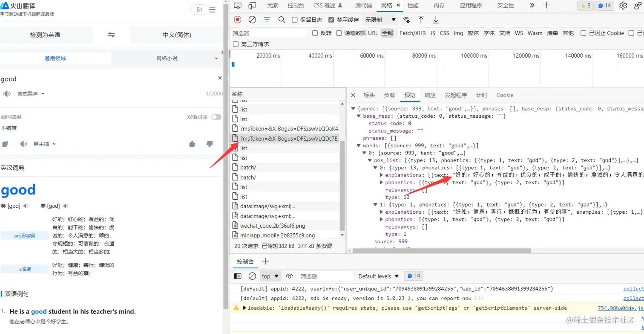Open network search magnifier

tap(282, 20)
